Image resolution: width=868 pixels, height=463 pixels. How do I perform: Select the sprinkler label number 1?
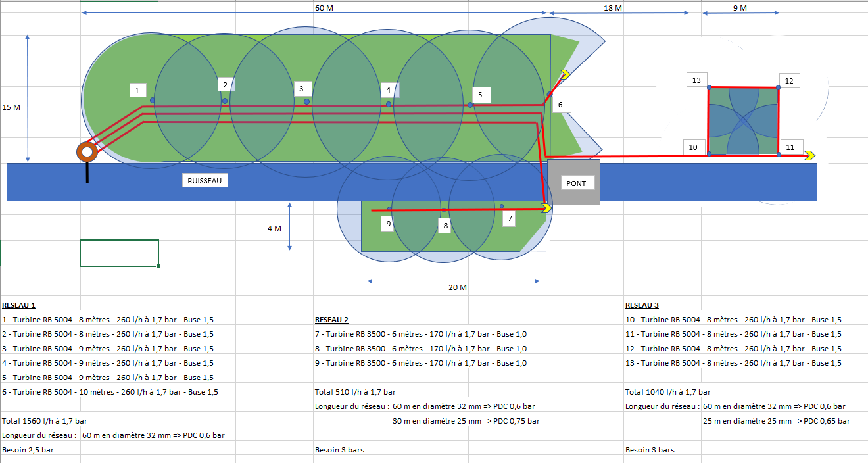tap(137, 90)
